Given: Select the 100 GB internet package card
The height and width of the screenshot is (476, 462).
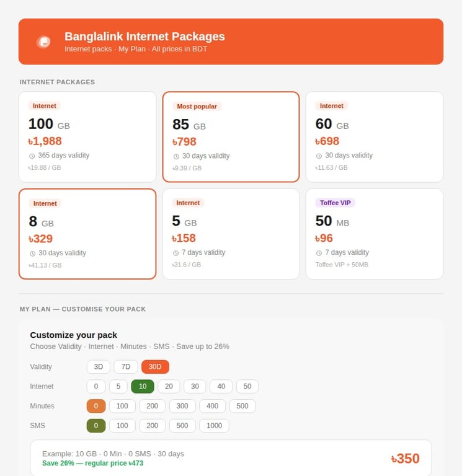Looking at the screenshot, I should coord(87,137).
